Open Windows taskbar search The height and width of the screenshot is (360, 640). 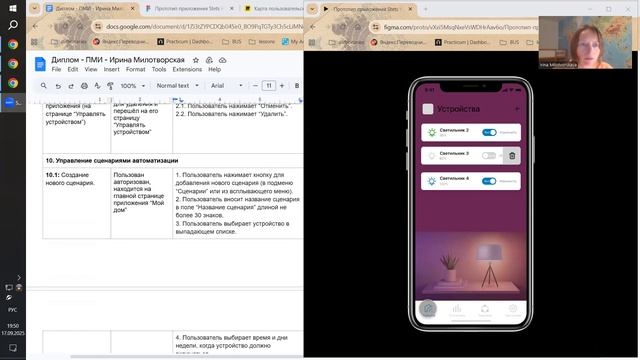pyautogui.click(x=13, y=25)
